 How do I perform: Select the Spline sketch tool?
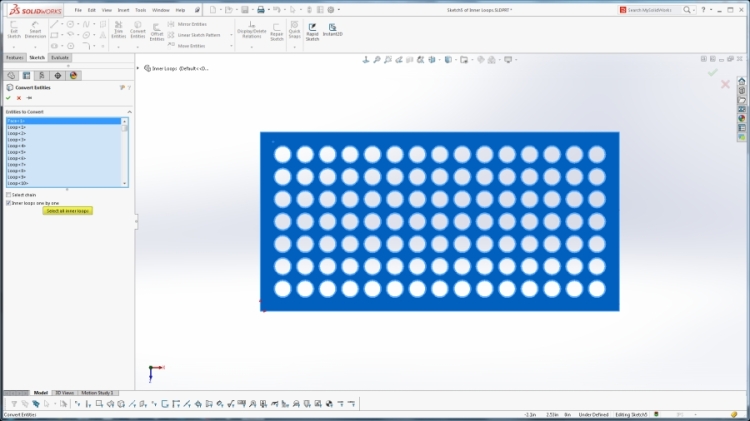coord(86,24)
